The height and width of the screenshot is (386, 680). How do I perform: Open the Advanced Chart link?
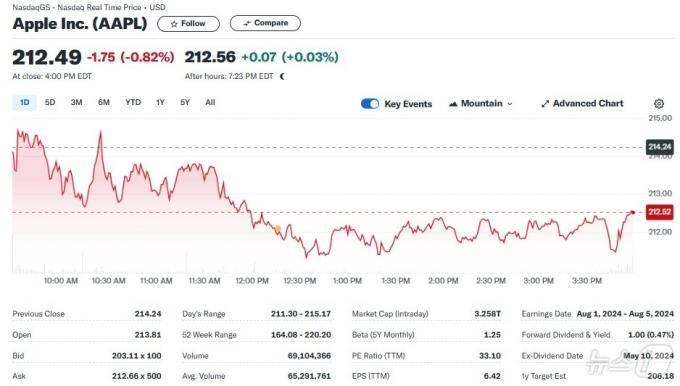point(582,104)
